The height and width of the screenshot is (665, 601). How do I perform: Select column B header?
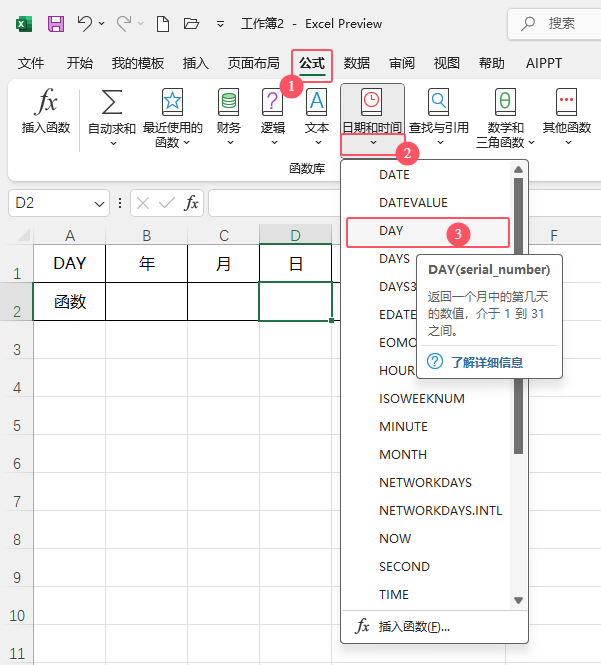[x=146, y=235]
